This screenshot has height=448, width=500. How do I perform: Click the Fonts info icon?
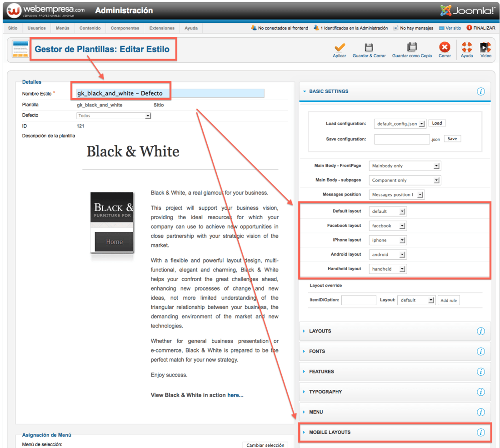tap(480, 351)
